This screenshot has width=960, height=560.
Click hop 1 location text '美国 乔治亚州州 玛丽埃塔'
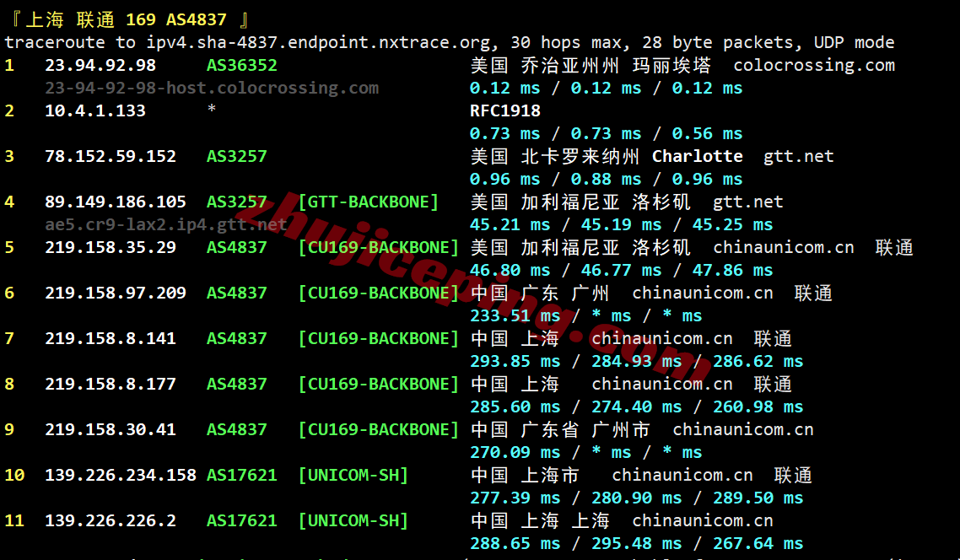[x=591, y=65]
